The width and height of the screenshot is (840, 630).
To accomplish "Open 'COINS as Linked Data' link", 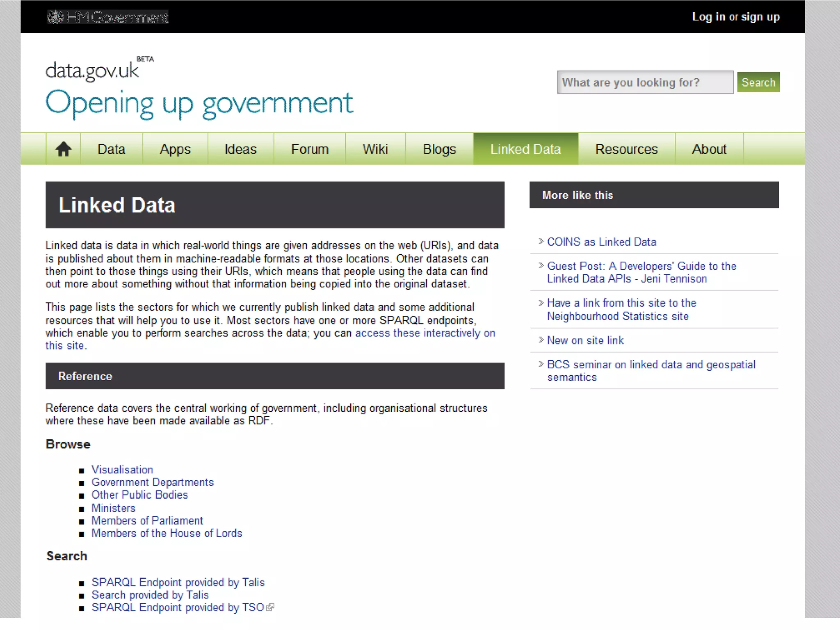I will (x=601, y=242).
